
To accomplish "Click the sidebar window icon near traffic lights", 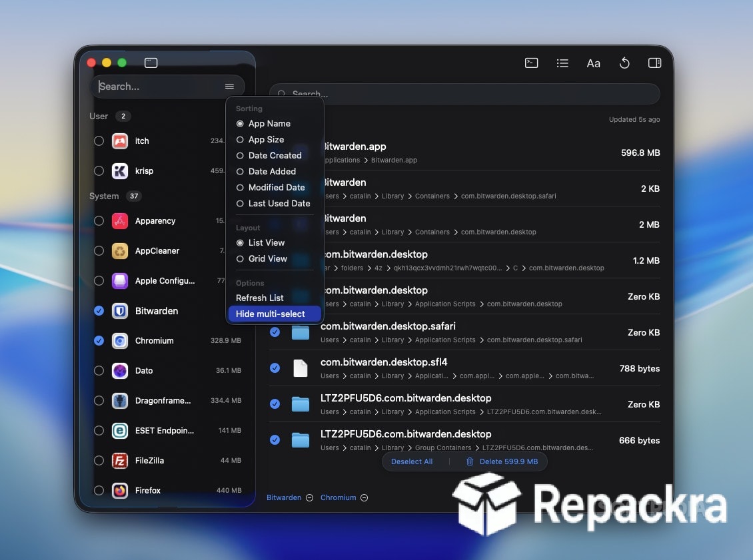I will 151,63.
